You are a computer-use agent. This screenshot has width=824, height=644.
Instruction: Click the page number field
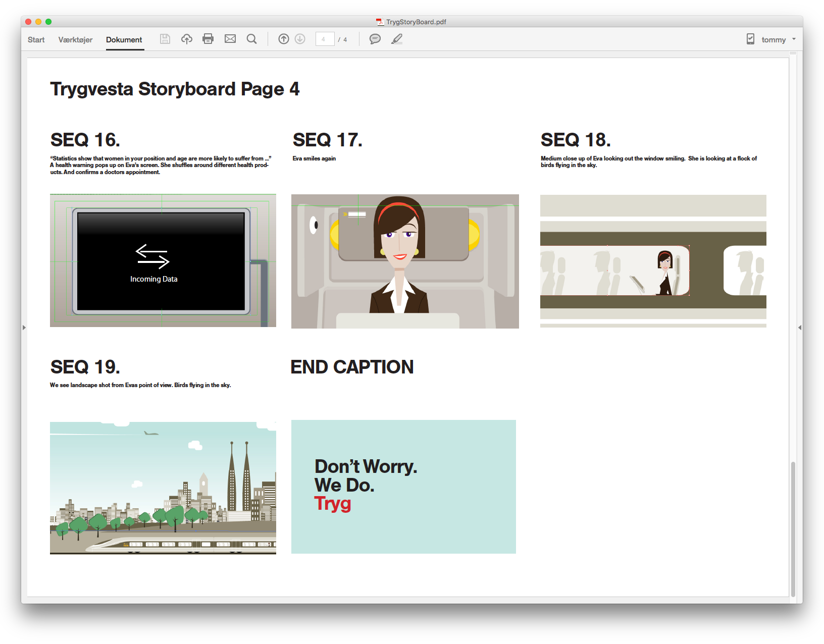[x=325, y=39]
